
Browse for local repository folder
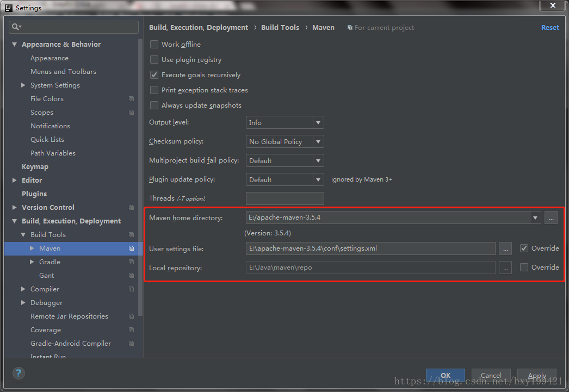(505, 267)
